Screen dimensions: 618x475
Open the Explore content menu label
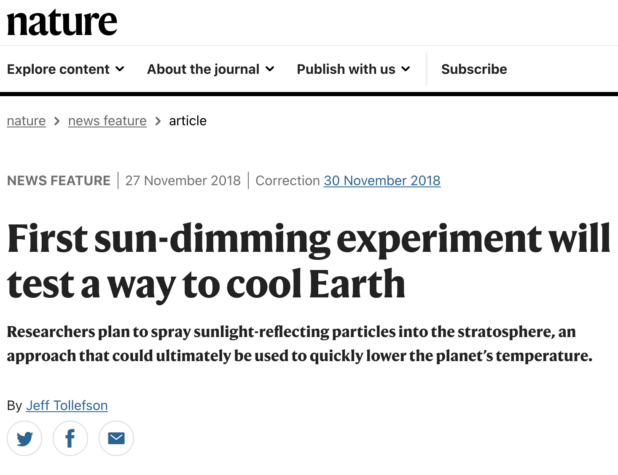pyautogui.click(x=59, y=69)
